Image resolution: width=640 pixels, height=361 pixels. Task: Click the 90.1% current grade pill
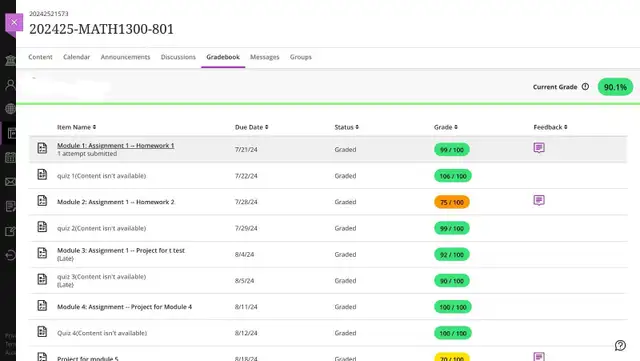615,87
